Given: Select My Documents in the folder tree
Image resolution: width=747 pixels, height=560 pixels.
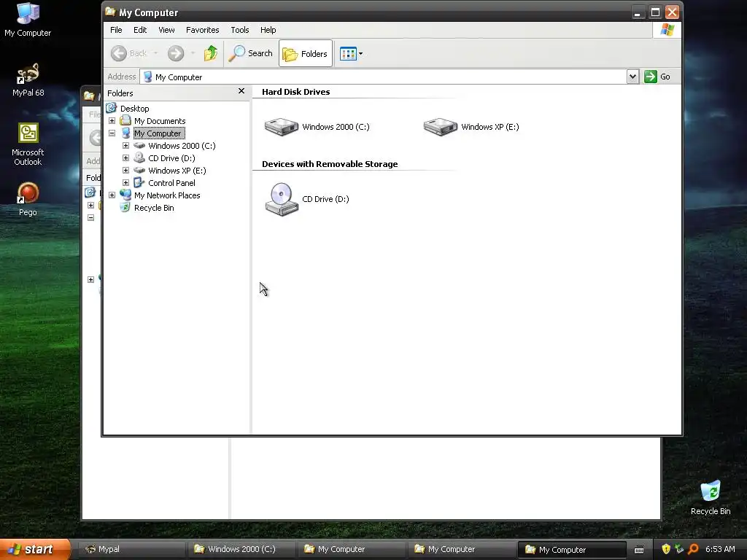Looking at the screenshot, I should (x=160, y=121).
